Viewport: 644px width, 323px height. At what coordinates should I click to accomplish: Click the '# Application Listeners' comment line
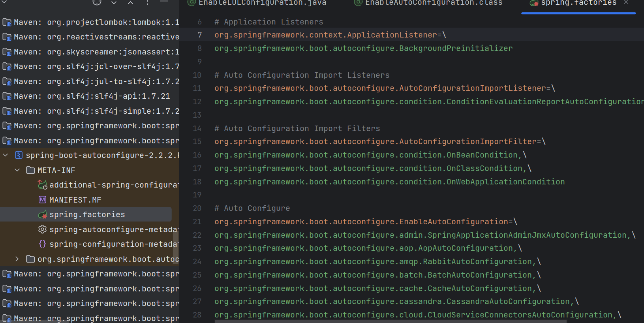[268, 22]
